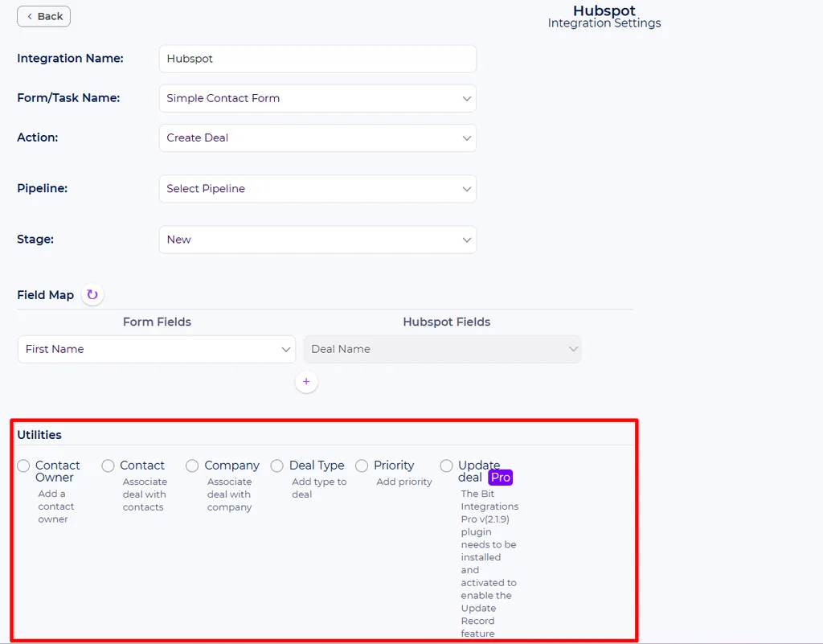
Task: Open the Select Pipeline dropdown
Action: point(317,188)
